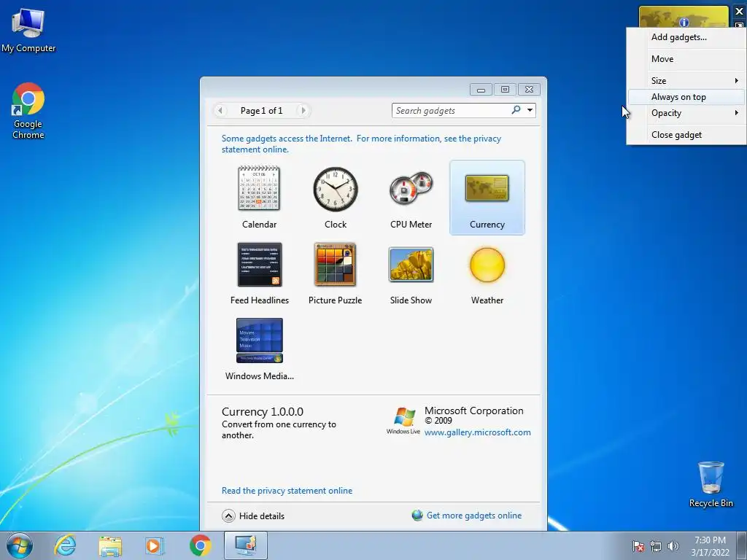Image resolution: width=747 pixels, height=560 pixels.
Task: Open the My Computer desktop icon
Action: click(x=28, y=31)
